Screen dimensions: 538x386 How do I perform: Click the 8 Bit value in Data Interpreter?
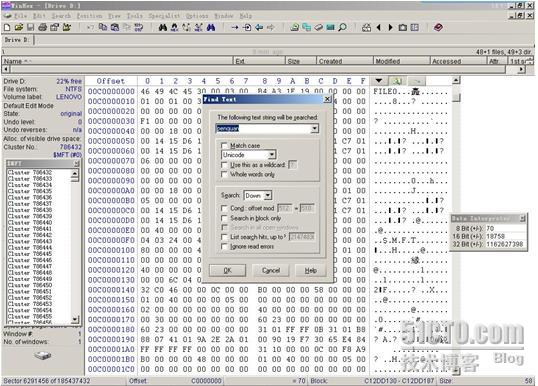[x=490, y=228]
